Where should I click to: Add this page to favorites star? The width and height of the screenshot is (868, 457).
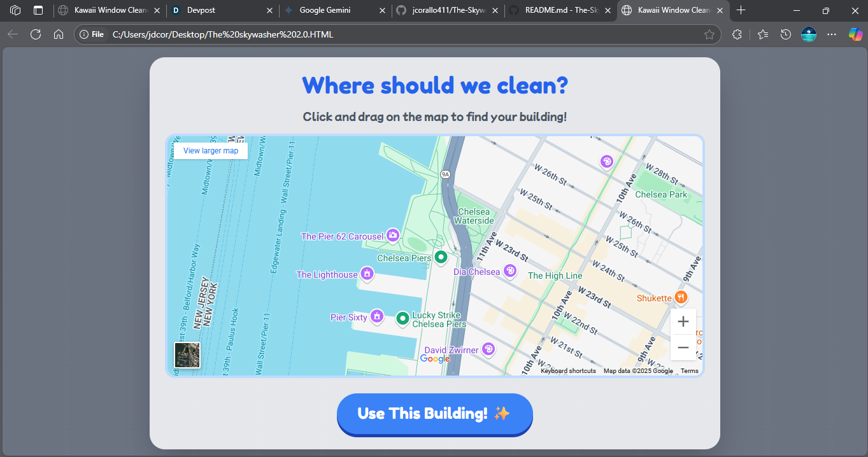click(709, 34)
